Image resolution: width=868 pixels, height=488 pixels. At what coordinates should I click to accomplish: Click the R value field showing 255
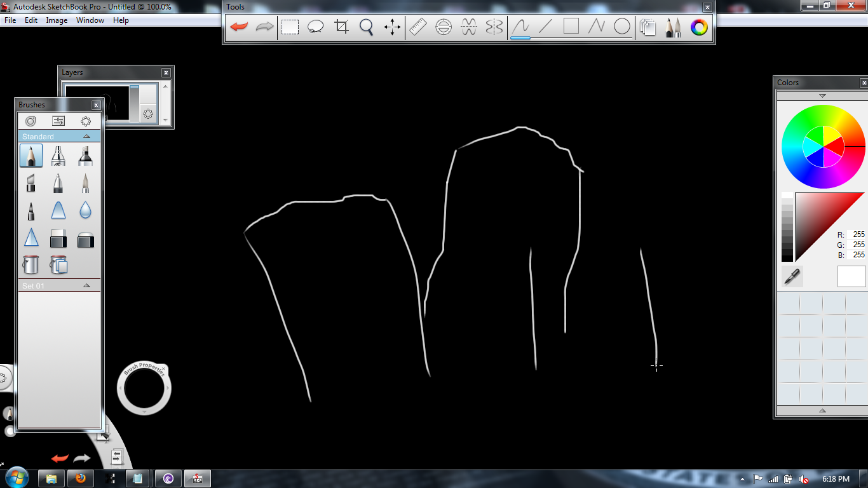858,234
